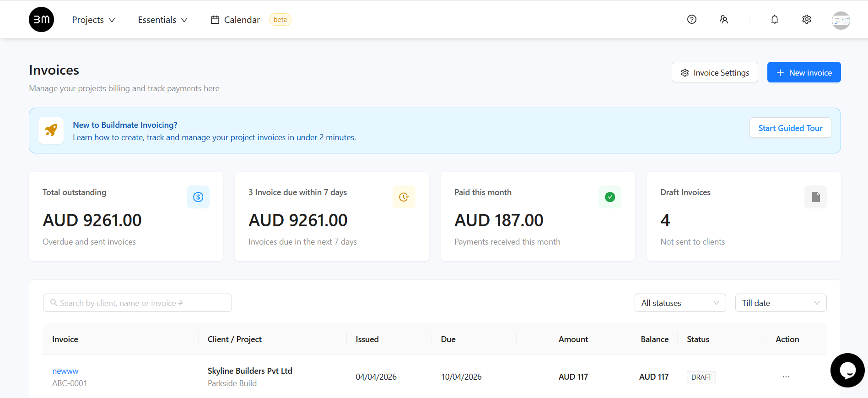Viewport: 868px width, 398px height.
Task: Click the AUD 187.00 paid amount
Action: point(499,220)
